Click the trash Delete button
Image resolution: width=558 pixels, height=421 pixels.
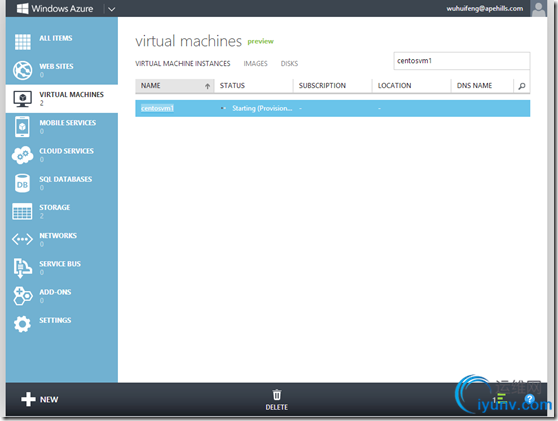click(277, 400)
